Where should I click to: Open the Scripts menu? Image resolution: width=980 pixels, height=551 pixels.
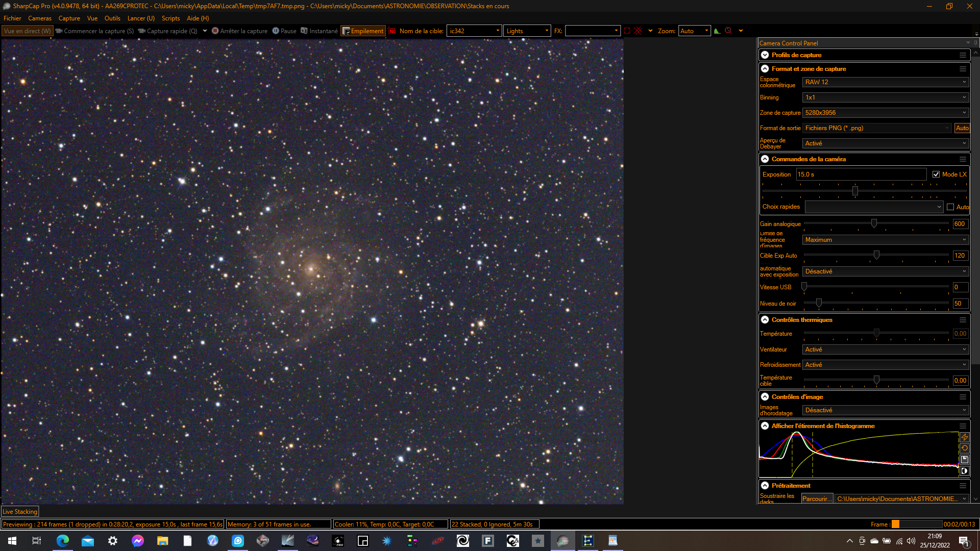tap(170, 18)
